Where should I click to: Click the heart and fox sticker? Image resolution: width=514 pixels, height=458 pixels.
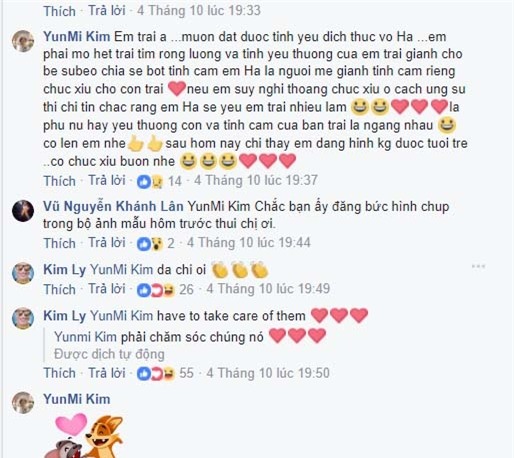[83, 435]
